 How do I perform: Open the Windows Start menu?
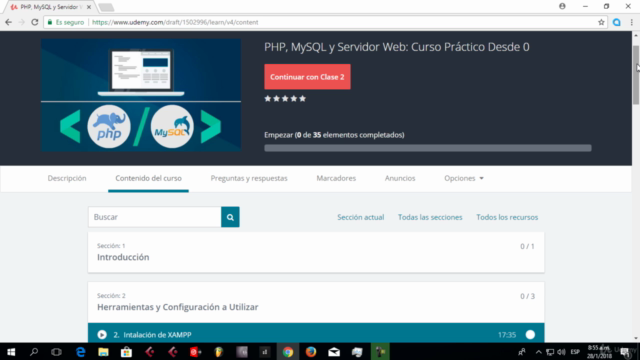tap(11, 351)
